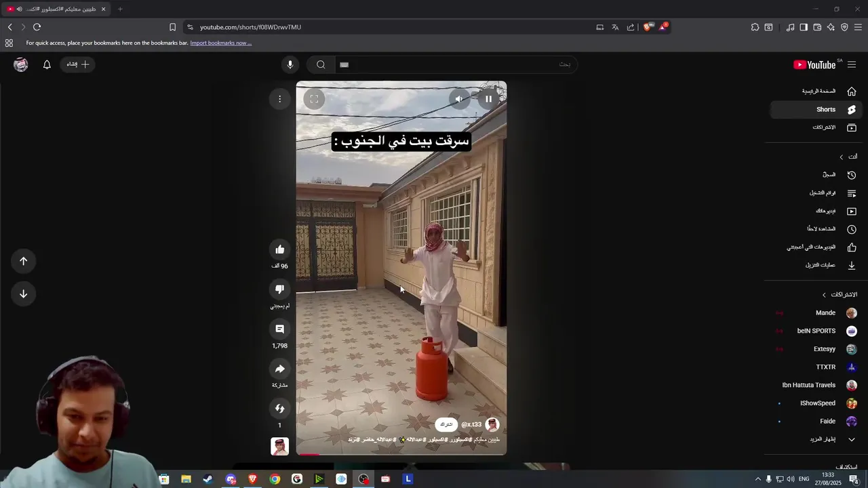Open Brave Wallet icon

click(x=817, y=27)
